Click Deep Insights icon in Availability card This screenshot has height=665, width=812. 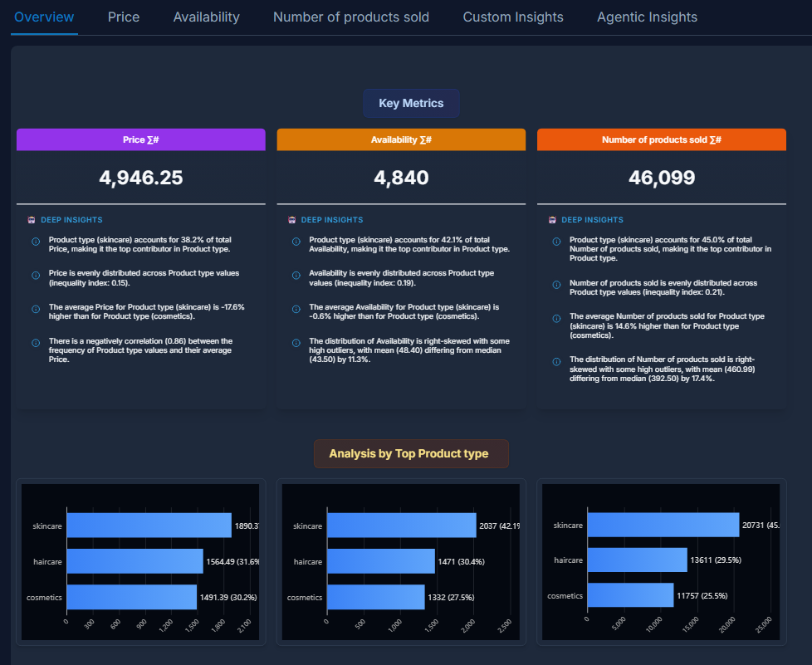pyautogui.click(x=292, y=220)
